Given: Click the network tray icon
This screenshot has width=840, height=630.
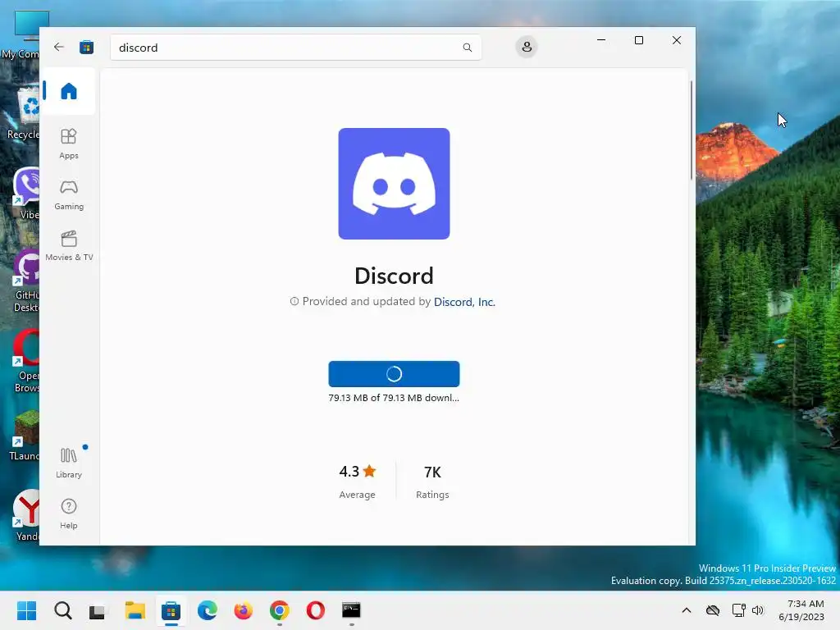Looking at the screenshot, I should click(x=739, y=610).
